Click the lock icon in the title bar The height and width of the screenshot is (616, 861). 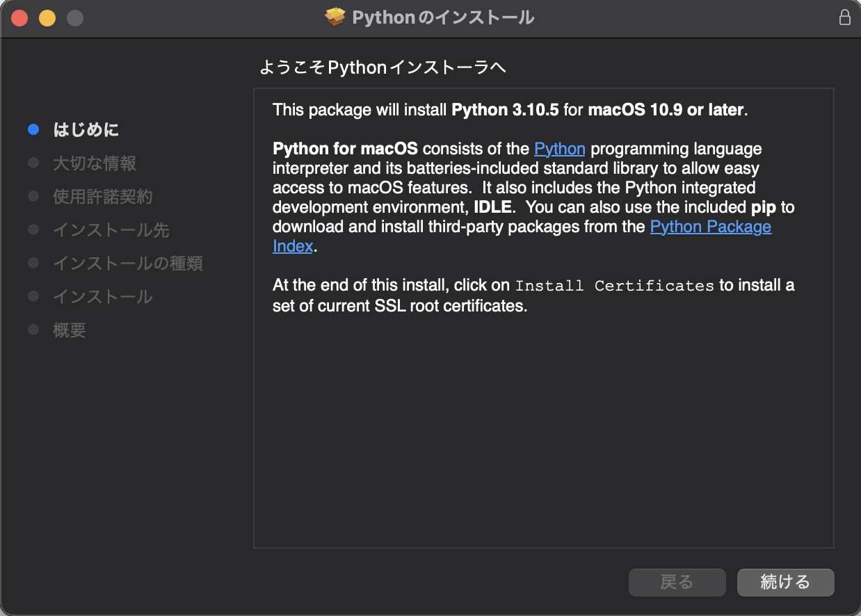pos(845,17)
